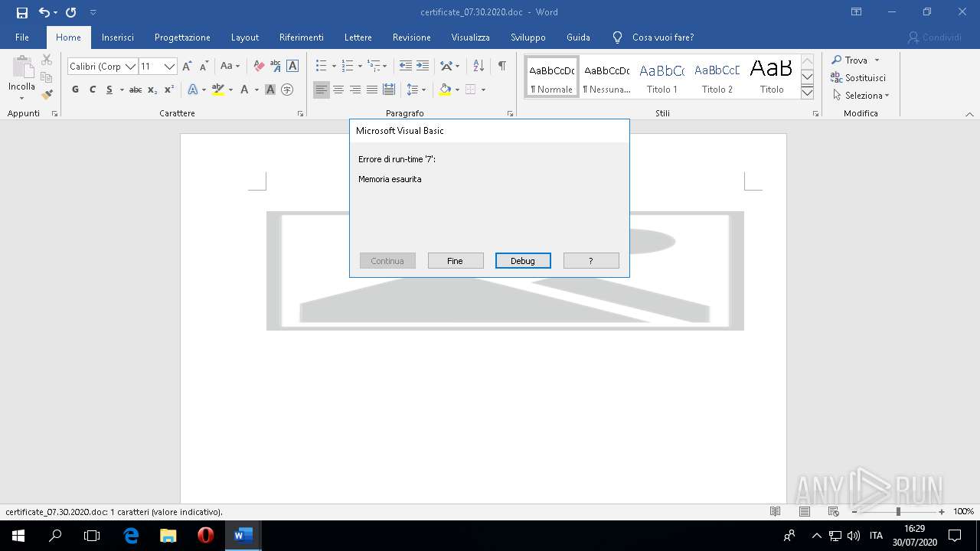980x551 pixels.
Task: Click the enclosed character icon
Action: click(287, 90)
